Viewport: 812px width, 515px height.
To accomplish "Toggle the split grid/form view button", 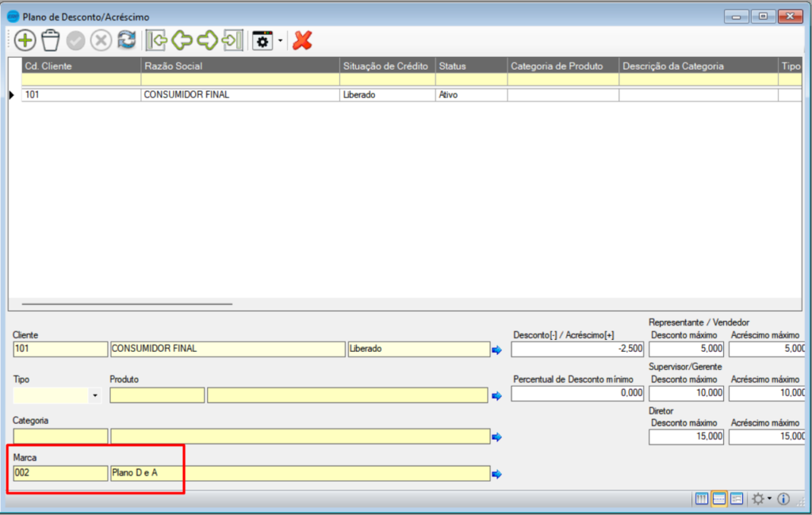I will 719,498.
